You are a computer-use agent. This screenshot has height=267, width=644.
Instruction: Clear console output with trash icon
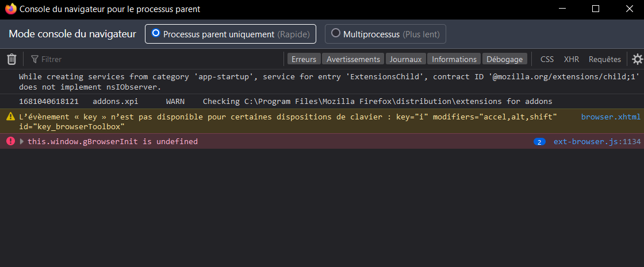(x=11, y=59)
